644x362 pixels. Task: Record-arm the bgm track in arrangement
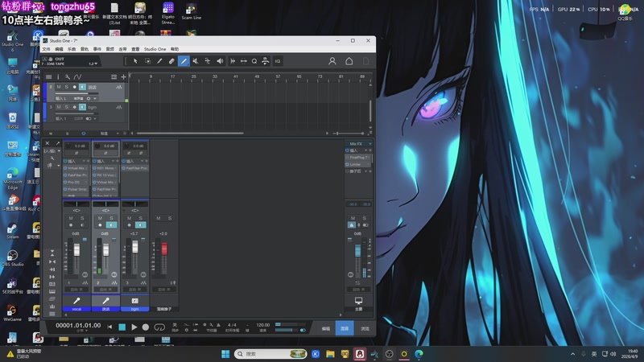74,107
